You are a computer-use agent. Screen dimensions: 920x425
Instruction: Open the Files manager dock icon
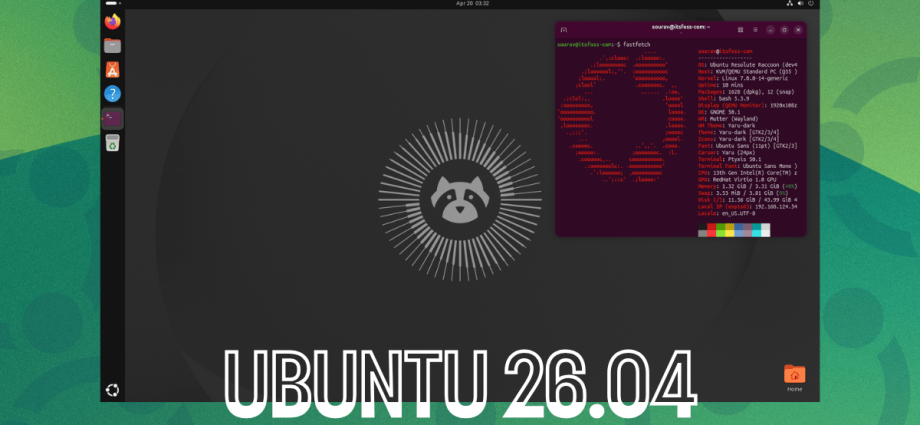click(x=113, y=45)
